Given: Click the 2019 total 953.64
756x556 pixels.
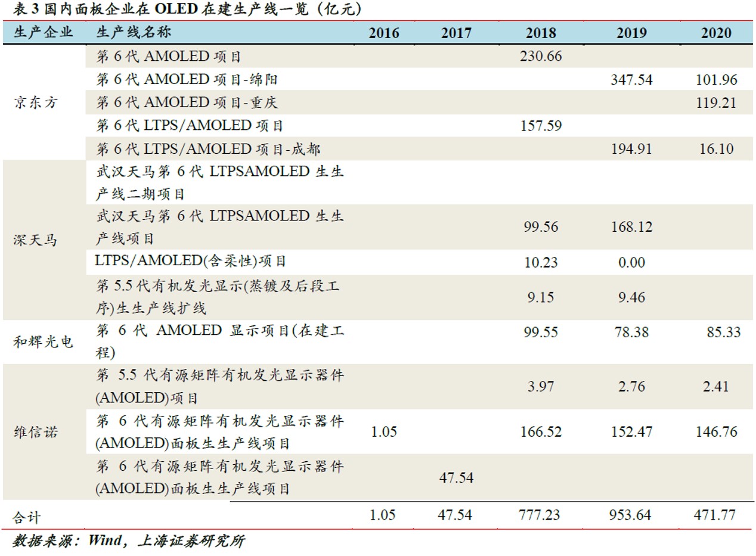Looking at the screenshot, I should [x=630, y=515].
